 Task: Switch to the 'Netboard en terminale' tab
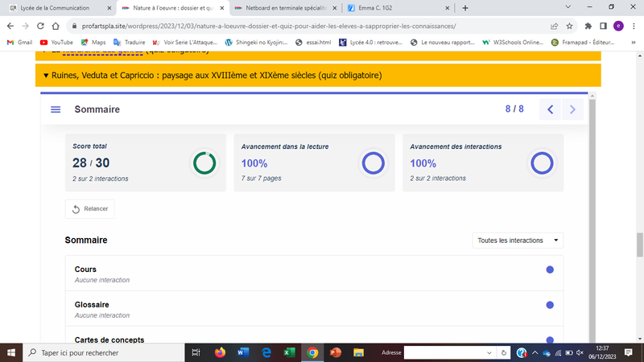coord(282,8)
